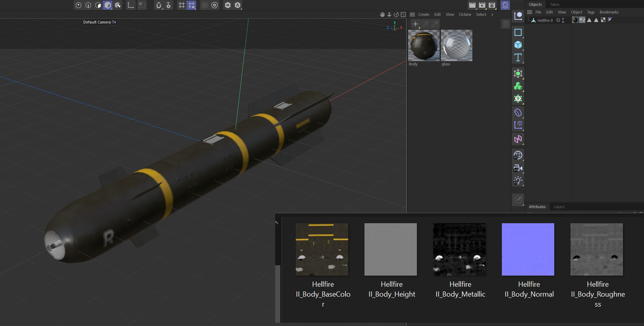The height and width of the screenshot is (326, 644).
Task: Click the apply material arrow icon
Action: [x=425, y=24]
